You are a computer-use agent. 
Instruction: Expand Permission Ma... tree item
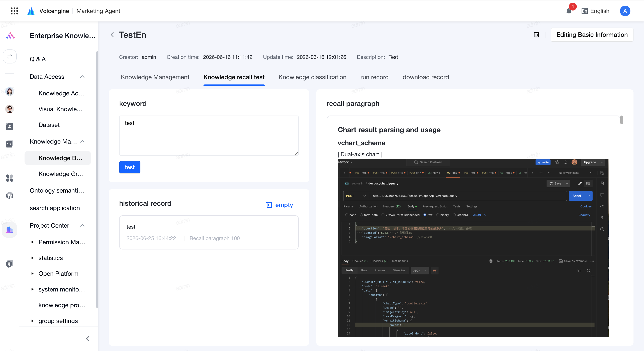tap(32, 242)
